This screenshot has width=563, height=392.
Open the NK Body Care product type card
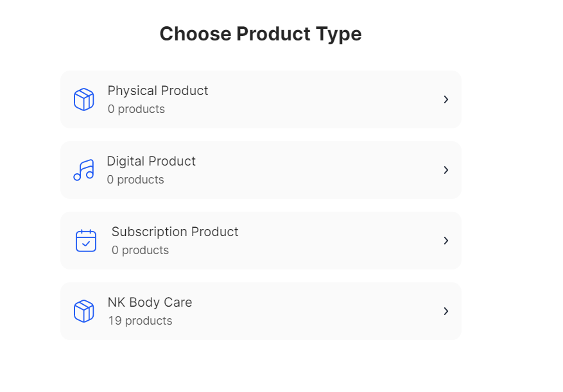point(289,311)
